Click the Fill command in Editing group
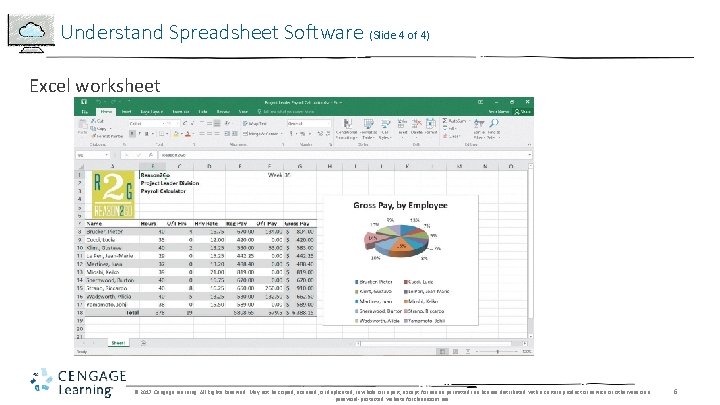The image size is (720, 405). (450, 129)
